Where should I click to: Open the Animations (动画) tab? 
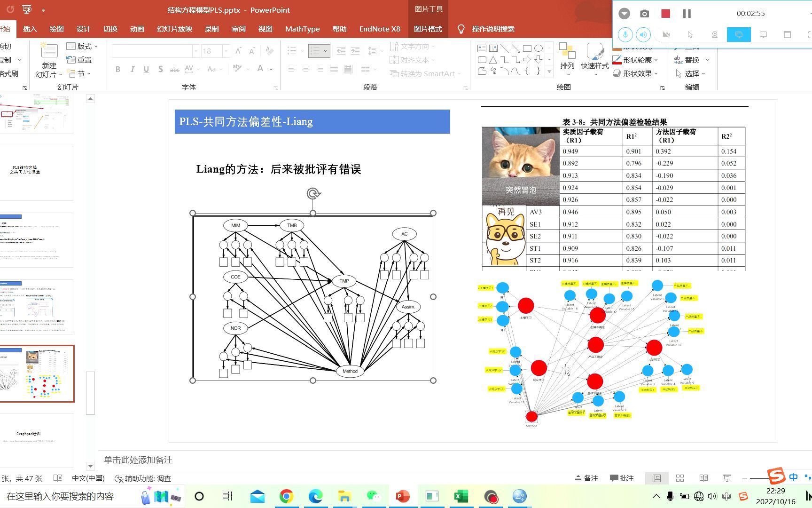click(137, 29)
